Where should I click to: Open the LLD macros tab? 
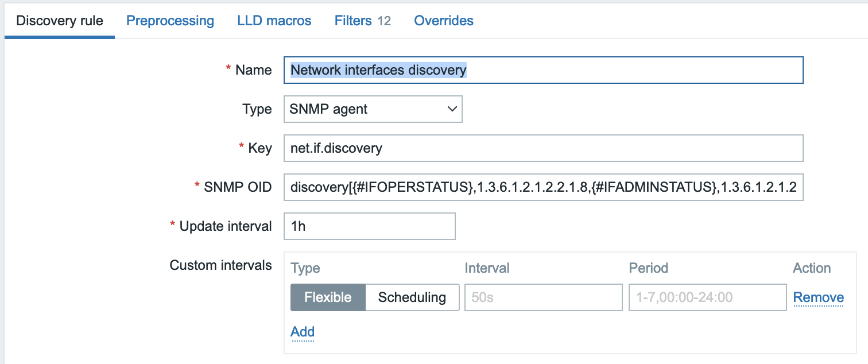click(x=274, y=21)
